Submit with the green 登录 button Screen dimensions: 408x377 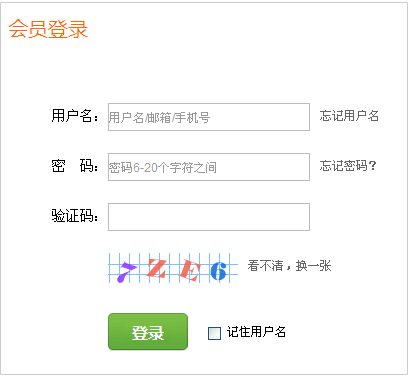click(x=148, y=332)
